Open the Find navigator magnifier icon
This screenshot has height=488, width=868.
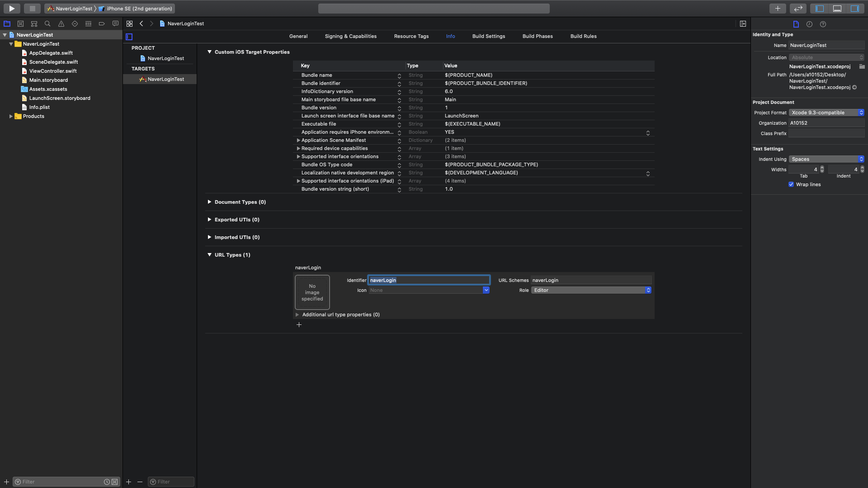(47, 24)
